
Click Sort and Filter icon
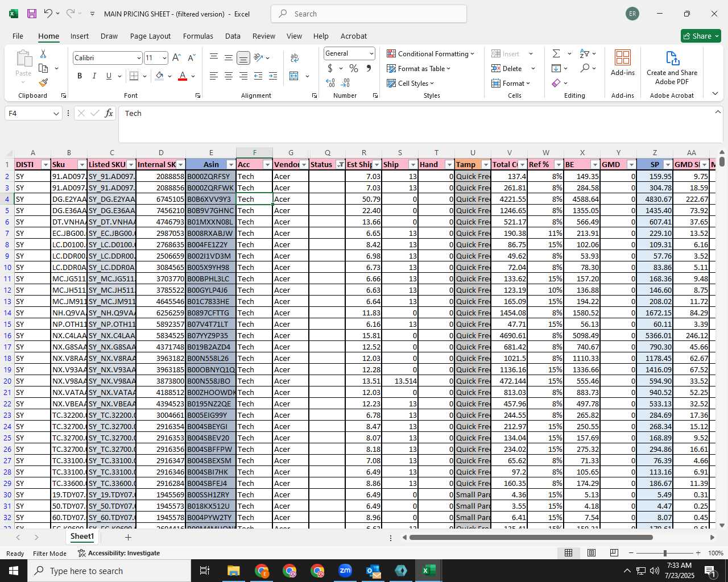tap(584, 53)
